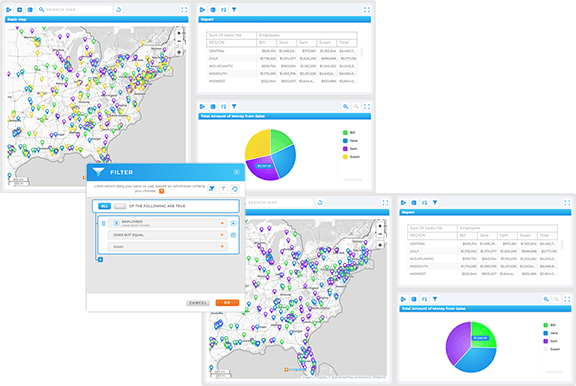Toggle Sam series in upper chart legend
576x386 pixels.
(x=350, y=149)
